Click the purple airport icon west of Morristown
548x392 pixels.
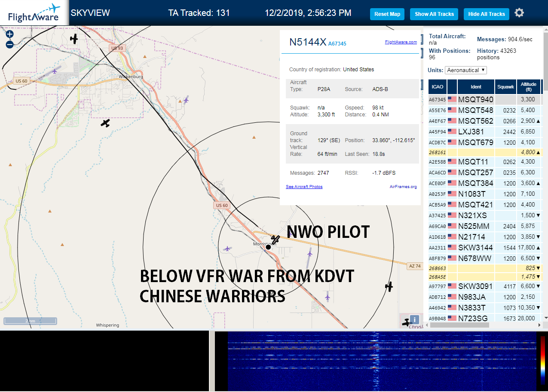click(x=227, y=249)
